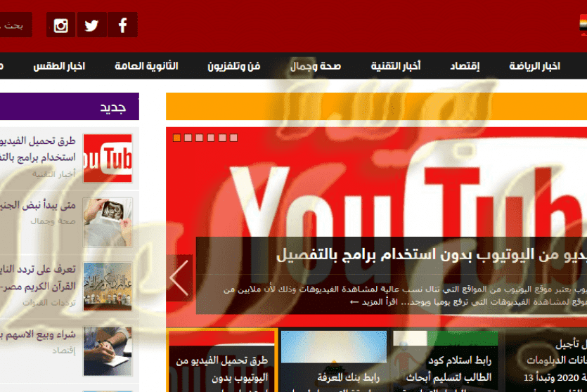Open إقتصاد menu item
This screenshot has height=392, width=587.
tap(465, 66)
